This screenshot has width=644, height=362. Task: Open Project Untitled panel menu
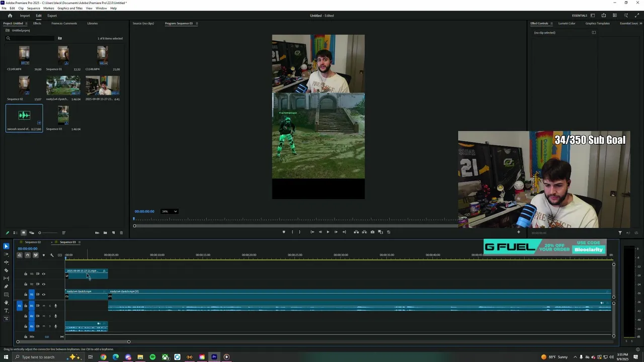click(26, 23)
